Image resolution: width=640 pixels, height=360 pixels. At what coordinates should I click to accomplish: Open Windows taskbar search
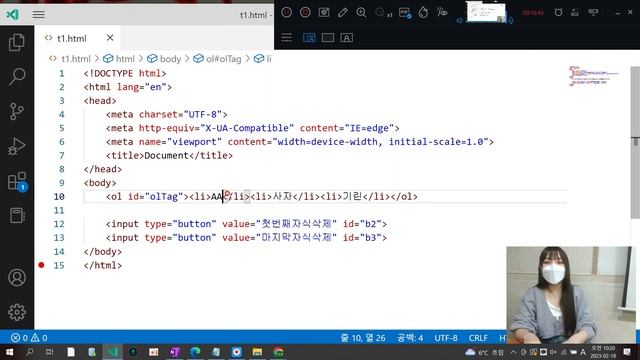(29, 352)
